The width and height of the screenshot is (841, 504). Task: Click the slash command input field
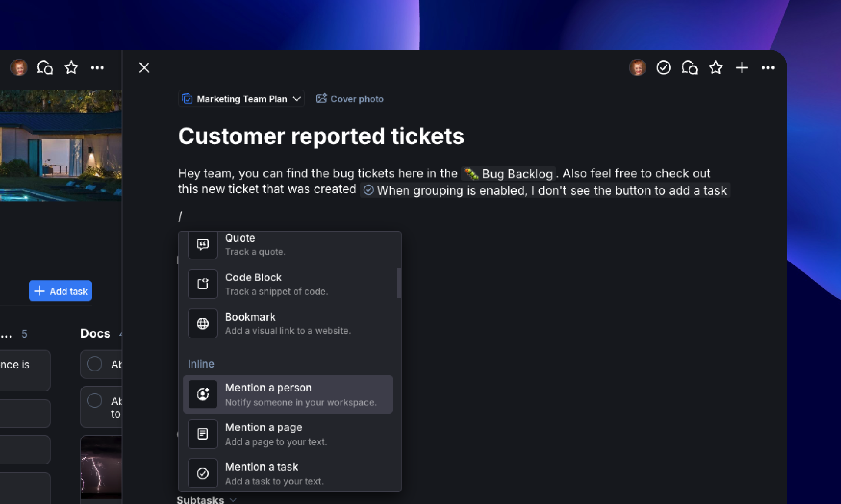point(181,215)
